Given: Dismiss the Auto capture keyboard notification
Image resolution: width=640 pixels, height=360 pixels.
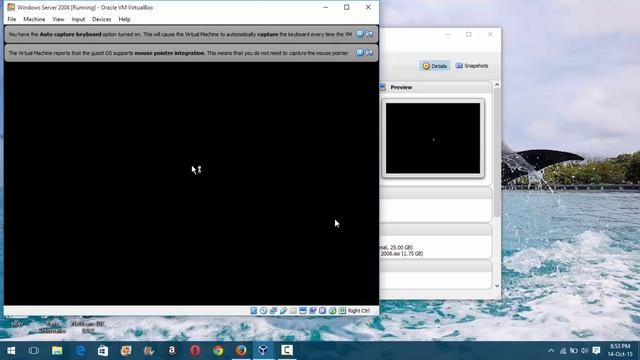Looking at the screenshot, I should coord(360,34).
